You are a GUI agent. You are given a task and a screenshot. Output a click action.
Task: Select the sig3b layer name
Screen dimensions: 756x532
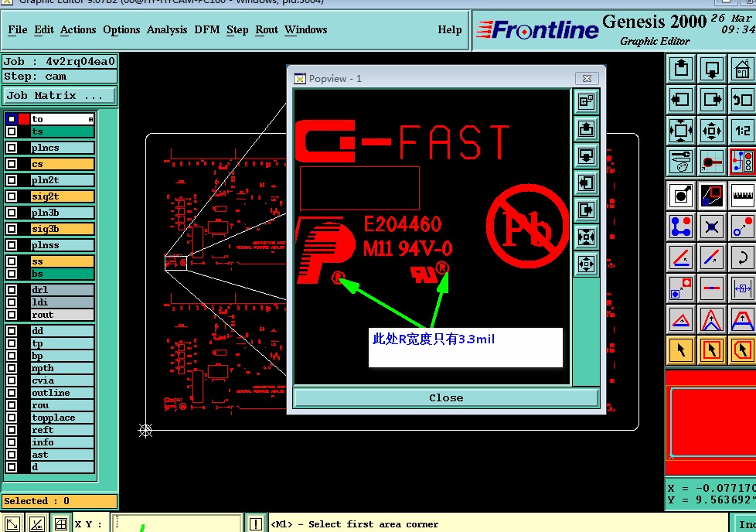tap(62, 229)
